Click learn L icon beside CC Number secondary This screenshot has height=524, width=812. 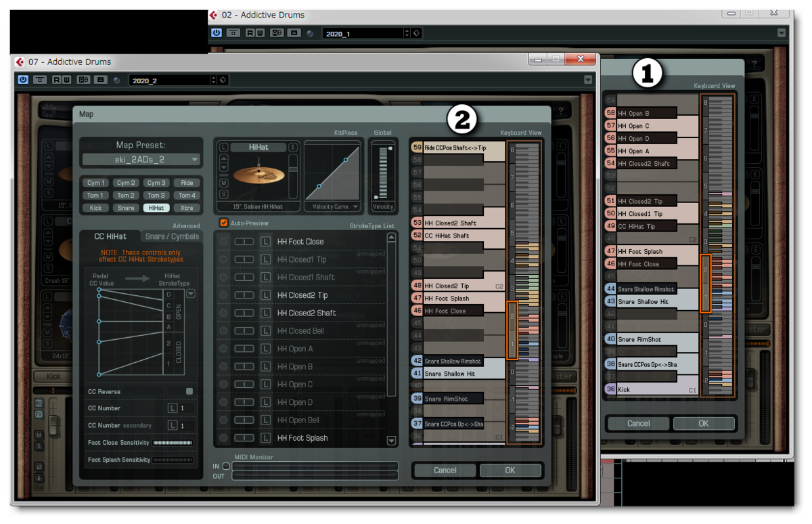tap(173, 425)
